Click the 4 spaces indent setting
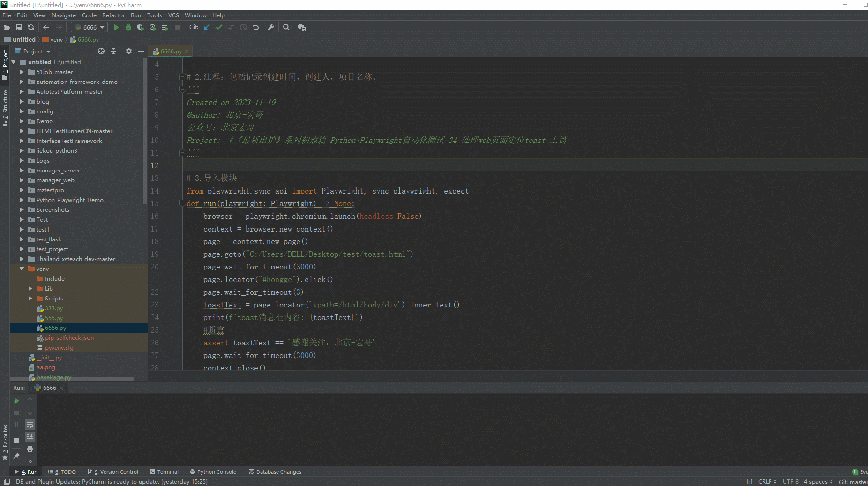Image resolution: width=868 pixels, height=486 pixels. [818, 482]
